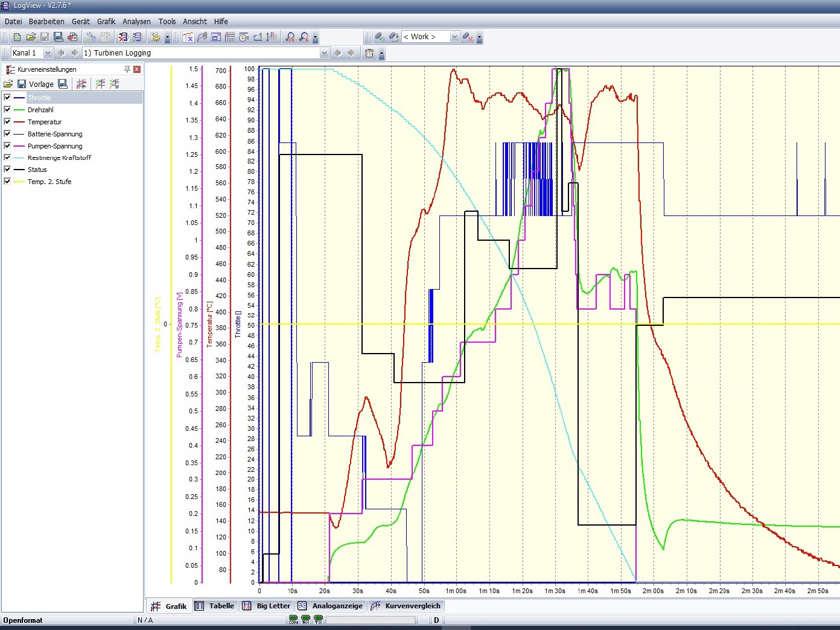Open the Kanal 1 channel dropdown
This screenshot has width=840, height=630.
pos(48,53)
